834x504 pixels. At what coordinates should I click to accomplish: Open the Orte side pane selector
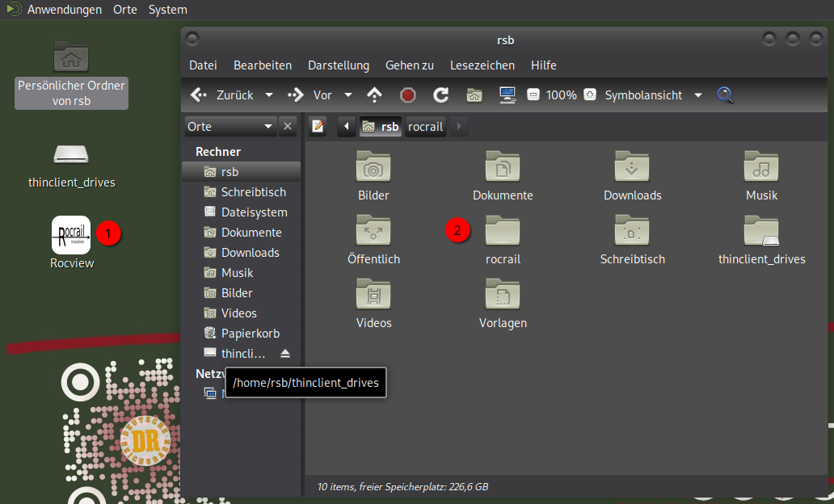click(230, 127)
